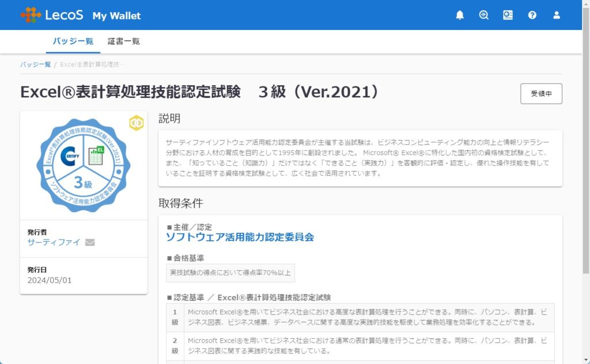Viewport: 590px width, 364px height.
Task: Click the scrollbar up arrow
Action: (585, 4)
